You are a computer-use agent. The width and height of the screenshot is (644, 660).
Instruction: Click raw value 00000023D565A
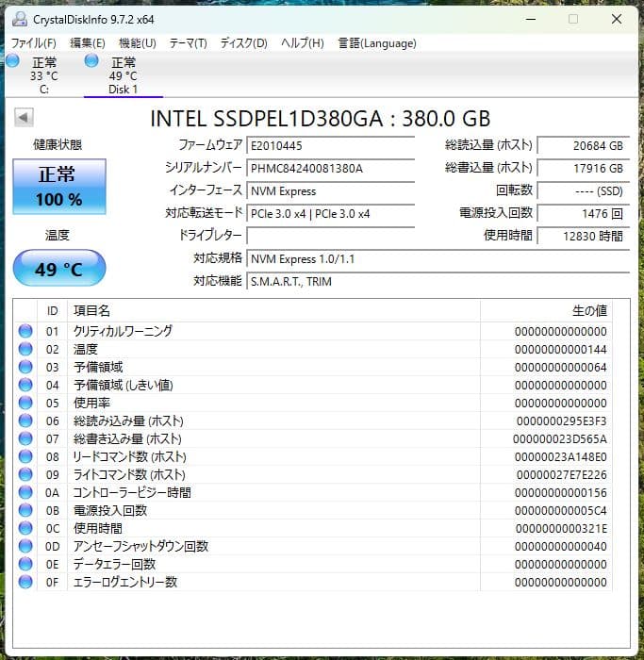click(x=560, y=439)
